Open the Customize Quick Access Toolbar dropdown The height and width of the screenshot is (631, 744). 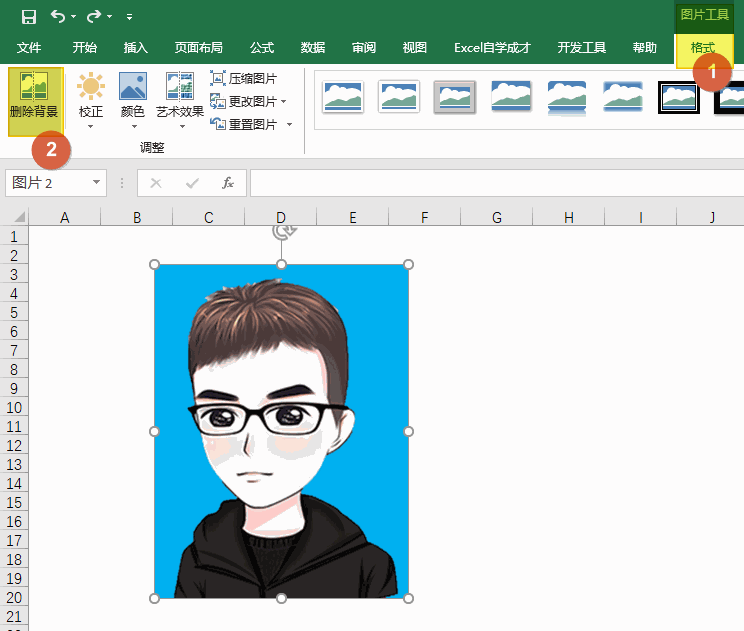click(129, 17)
